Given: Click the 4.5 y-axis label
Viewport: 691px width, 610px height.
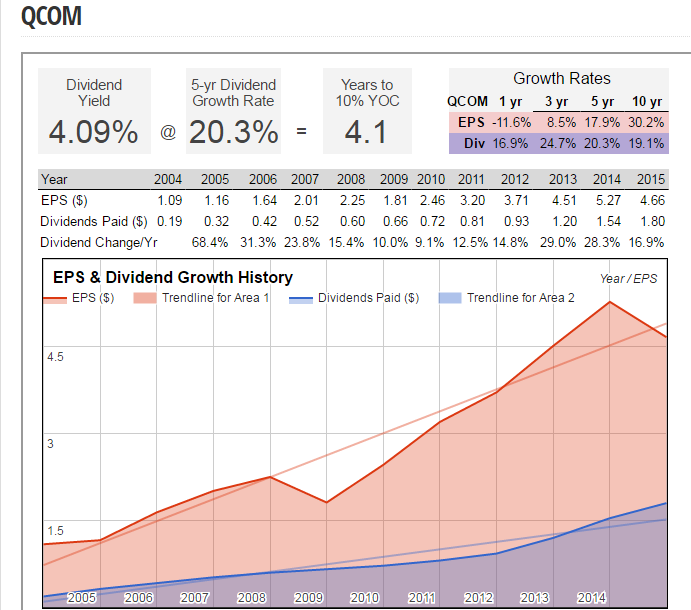Looking at the screenshot, I should [x=56, y=357].
